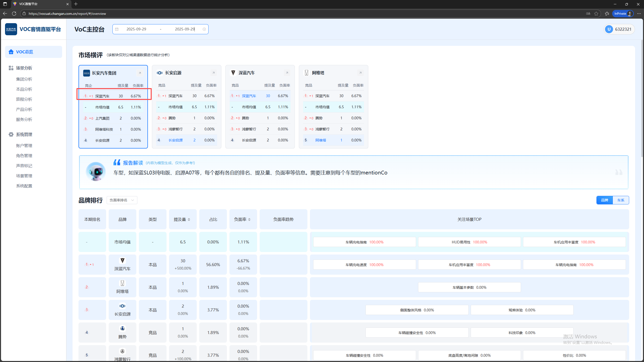Collapse the 系统管理 sidebar section
Screen dimensions: 644x362
(x=24, y=134)
